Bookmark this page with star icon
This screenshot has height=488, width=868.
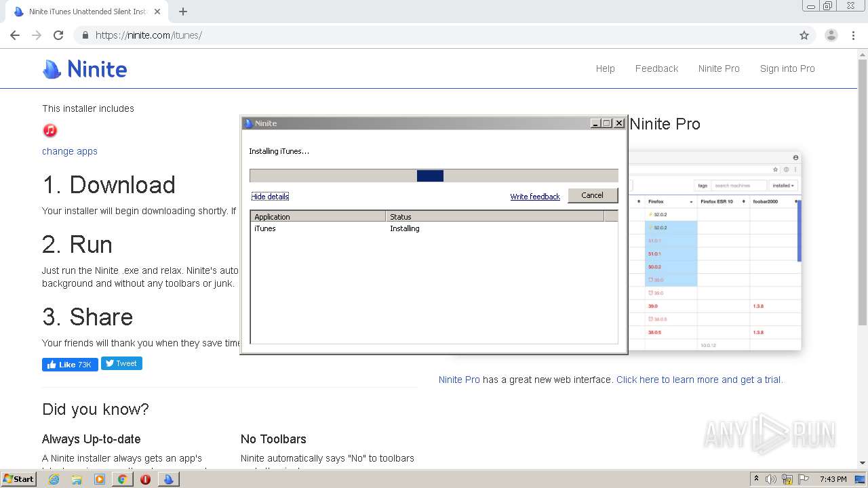804,35
